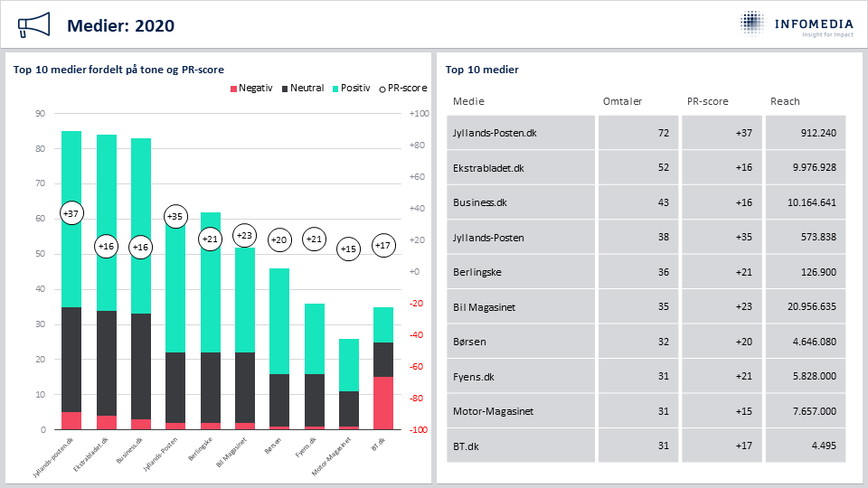Select the Ekstrabladet.dk table cell
The image size is (868, 488).
pyautogui.click(x=521, y=168)
